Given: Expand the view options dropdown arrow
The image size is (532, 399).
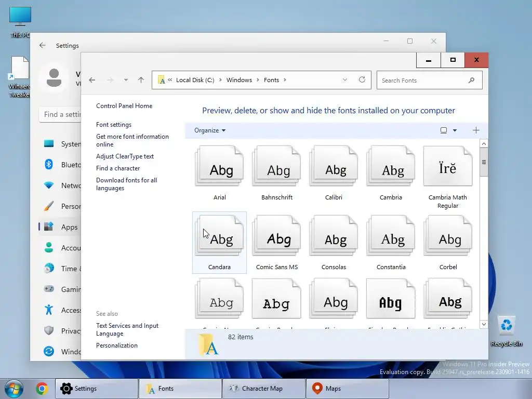Looking at the screenshot, I should [x=455, y=130].
